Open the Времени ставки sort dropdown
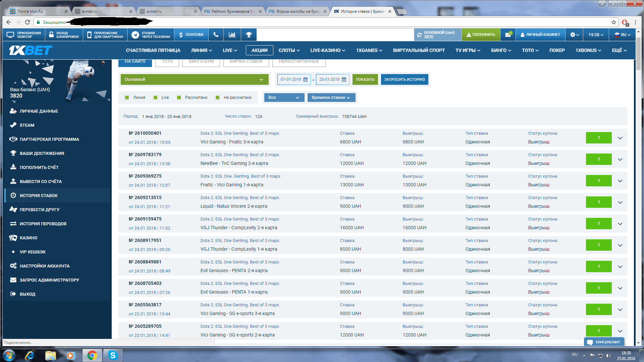The height and width of the screenshot is (362, 644). click(331, 98)
